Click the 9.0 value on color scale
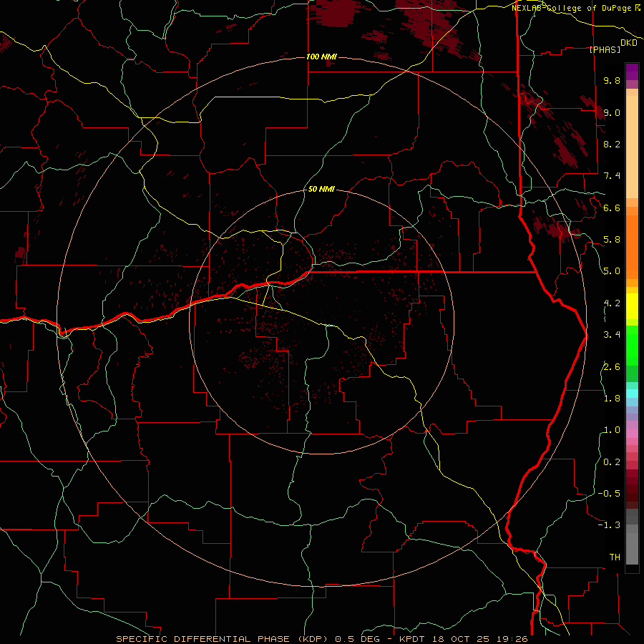Viewport: 644px width, 644px height. pos(612,112)
